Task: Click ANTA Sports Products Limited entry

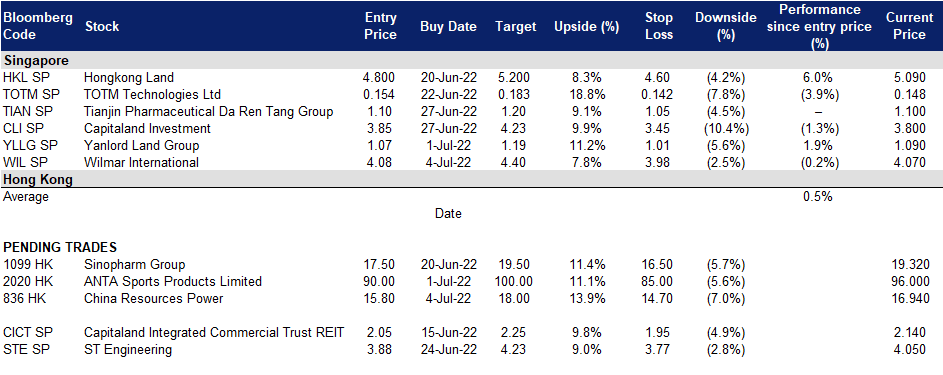Action: (x=173, y=281)
